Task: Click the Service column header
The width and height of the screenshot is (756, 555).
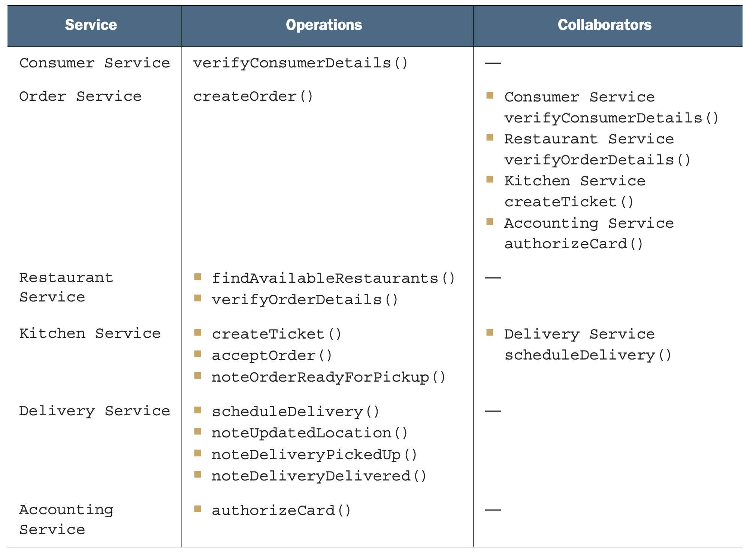Action: tap(91, 25)
